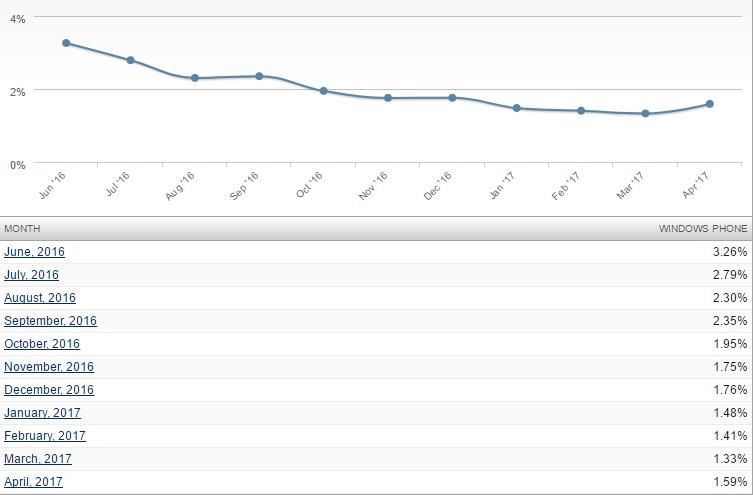This screenshot has height=495, width=753.
Task: Select the Oct '16 chart data point
Action: point(323,91)
